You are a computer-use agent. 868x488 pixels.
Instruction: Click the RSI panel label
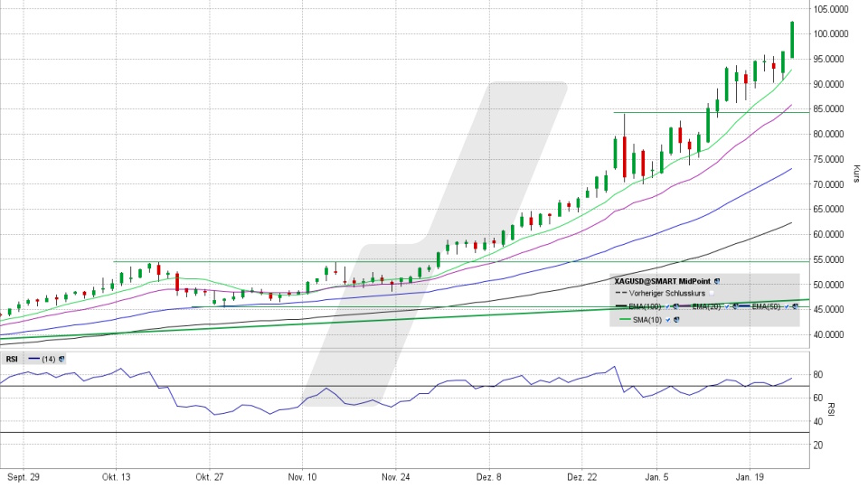12,359
